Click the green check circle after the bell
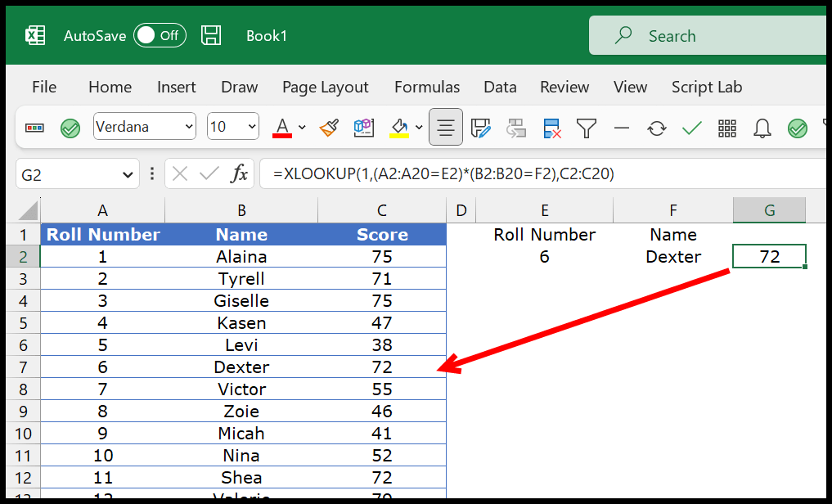The height and width of the screenshot is (504, 832). tap(798, 128)
